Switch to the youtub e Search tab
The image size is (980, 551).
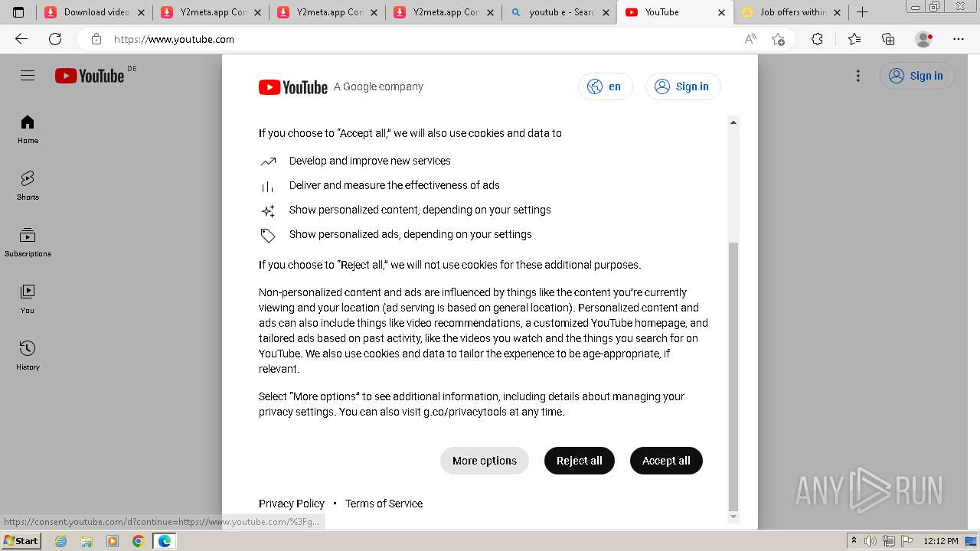(560, 12)
